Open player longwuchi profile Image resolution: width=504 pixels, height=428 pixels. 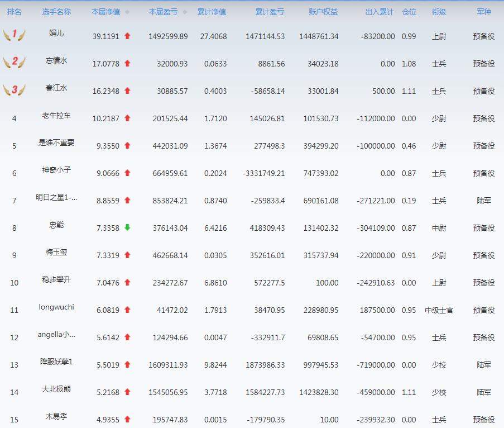click(x=56, y=307)
